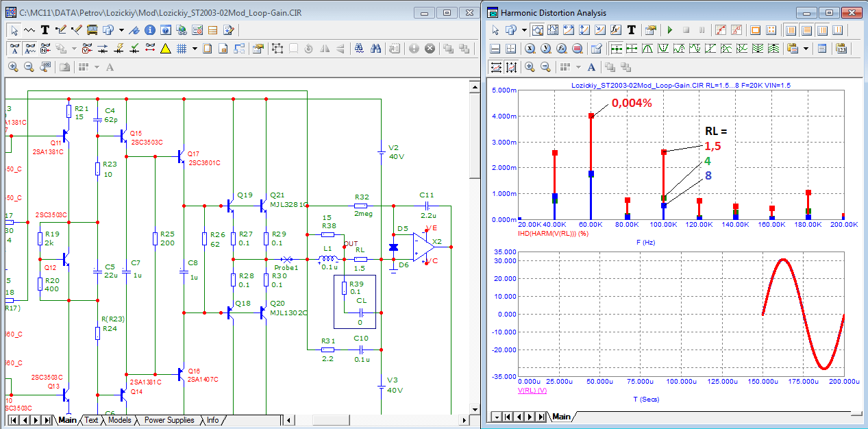Select resistor R32 2meg in schematic

click(361, 206)
